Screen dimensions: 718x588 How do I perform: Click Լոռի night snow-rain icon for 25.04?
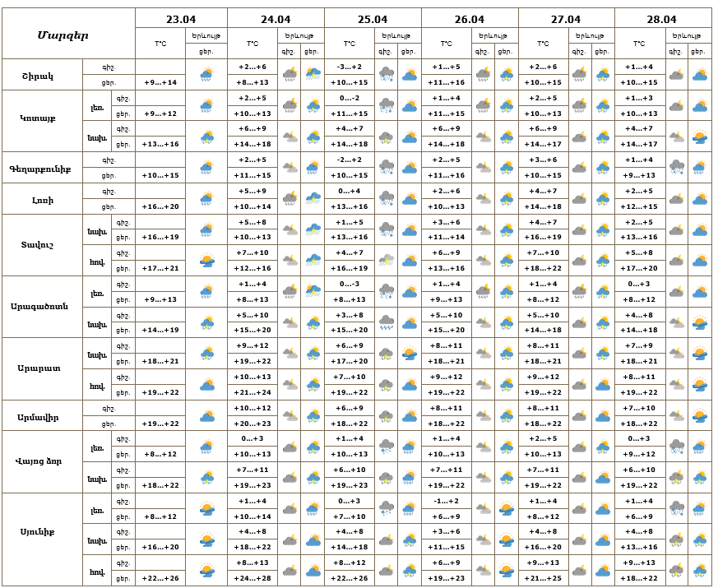point(387,199)
